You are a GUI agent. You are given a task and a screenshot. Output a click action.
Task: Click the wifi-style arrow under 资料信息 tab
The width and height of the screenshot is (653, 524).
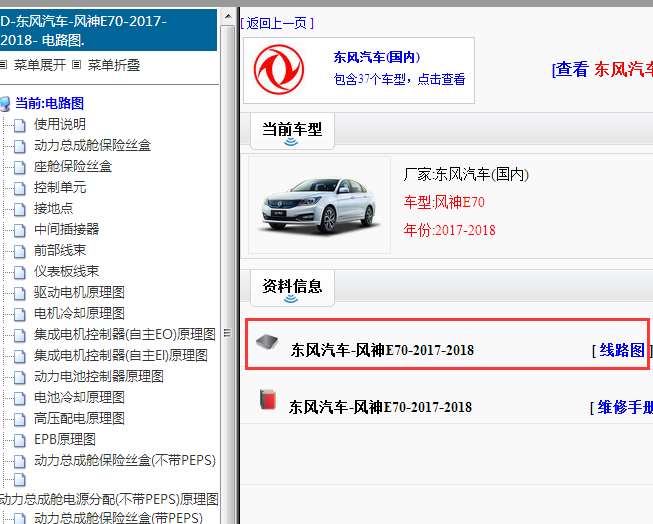click(x=291, y=299)
